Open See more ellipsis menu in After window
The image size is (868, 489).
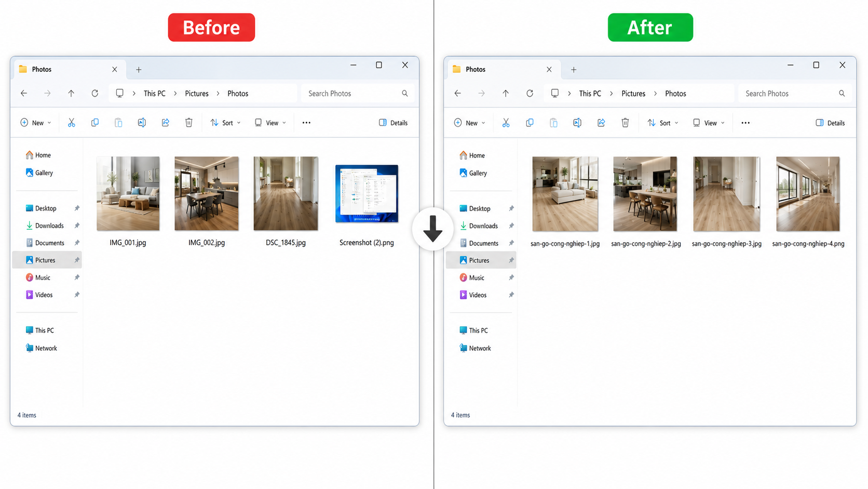(x=745, y=123)
